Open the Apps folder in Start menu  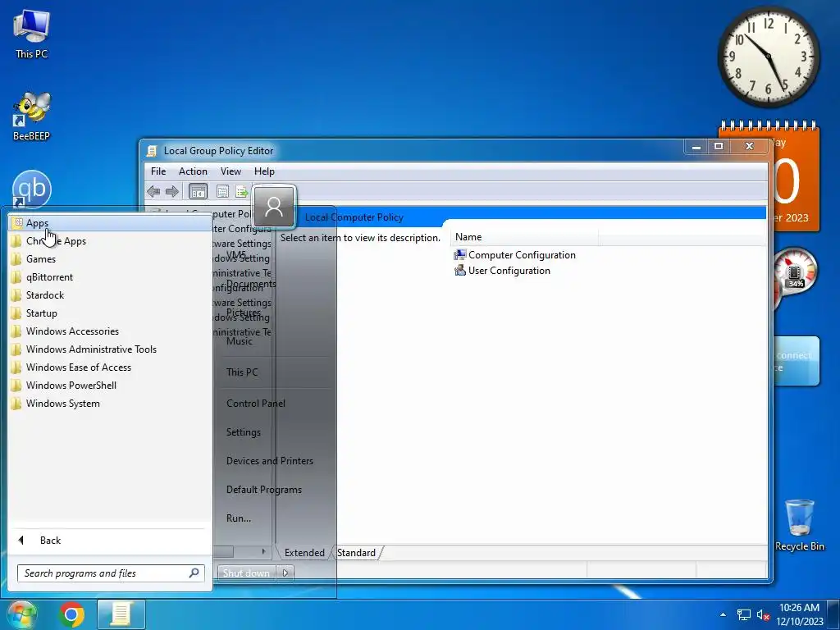tap(110, 223)
